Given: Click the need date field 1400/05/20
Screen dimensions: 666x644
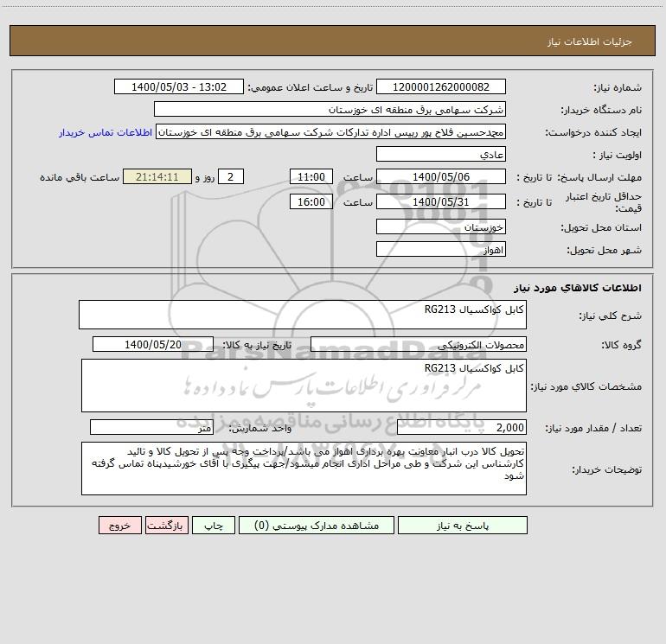Looking at the screenshot, I should point(153,344).
